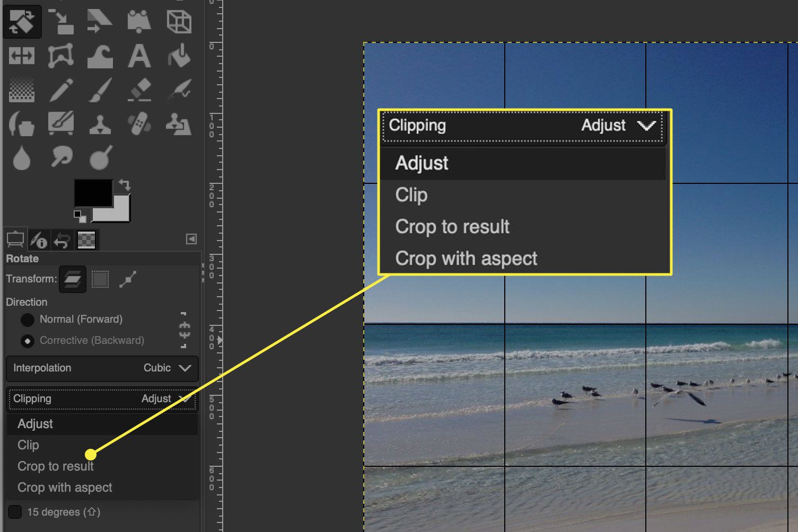Choose Crop to result option

(102, 466)
